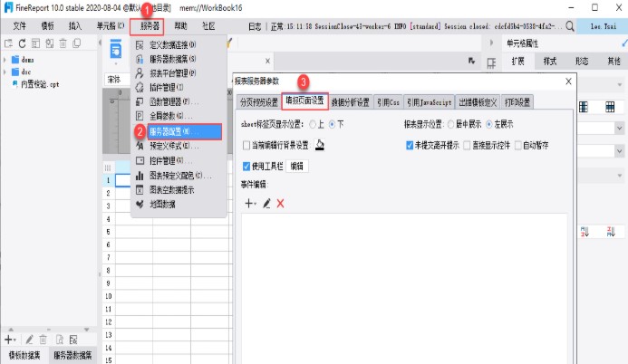Select 图表空数据提示 menu entry
628x364 pixels.
[x=179, y=189]
